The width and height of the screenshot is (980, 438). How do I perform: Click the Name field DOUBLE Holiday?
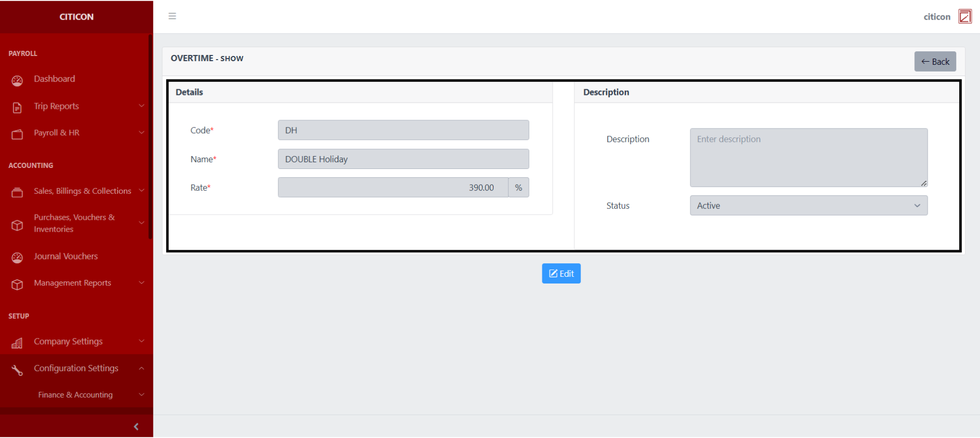[x=403, y=159]
